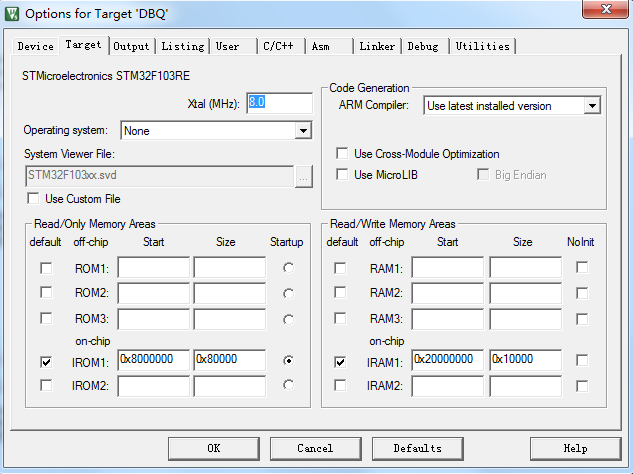The height and width of the screenshot is (474, 633).
Task: Open the Asm tab
Action: tap(321, 46)
